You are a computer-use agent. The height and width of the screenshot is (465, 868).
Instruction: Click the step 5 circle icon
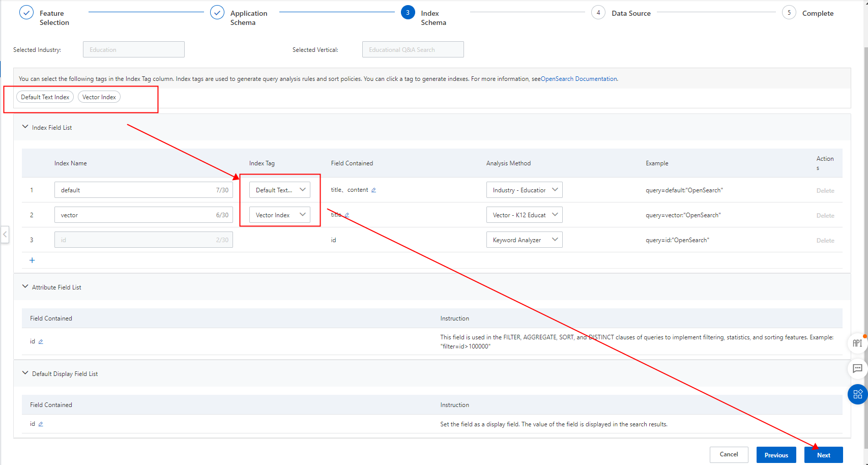[789, 13]
